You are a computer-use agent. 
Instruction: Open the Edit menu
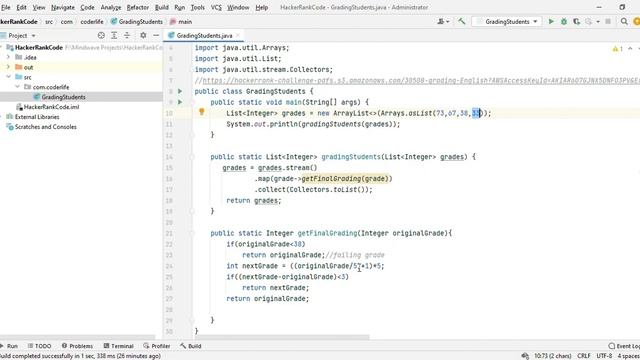[x=21, y=7]
